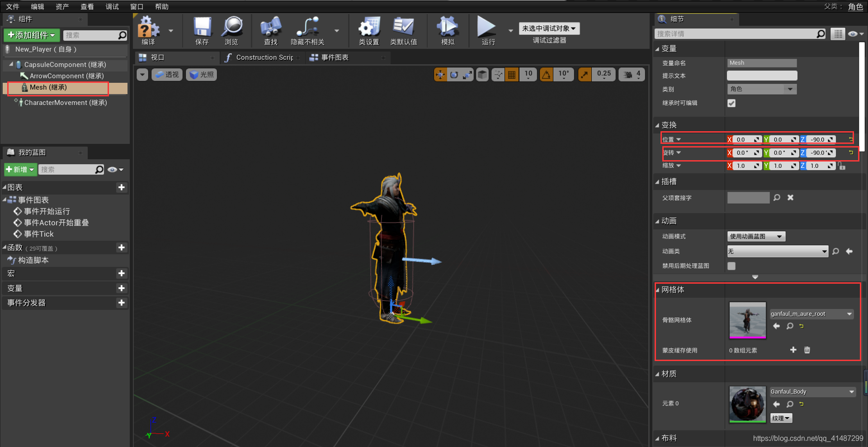Image resolution: width=868 pixels, height=447 pixels.
Task: Click skeletal mesh thumbnail preview
Action: 748,320
